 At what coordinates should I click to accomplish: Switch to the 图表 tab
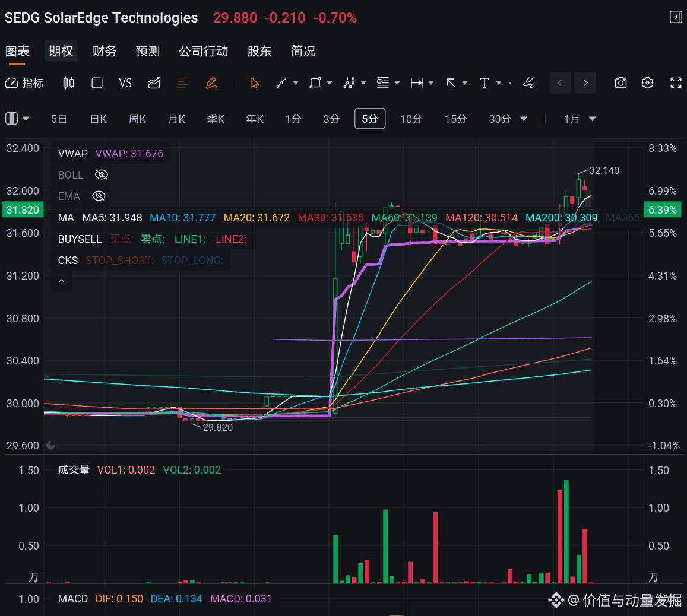(x=18, y=51)
